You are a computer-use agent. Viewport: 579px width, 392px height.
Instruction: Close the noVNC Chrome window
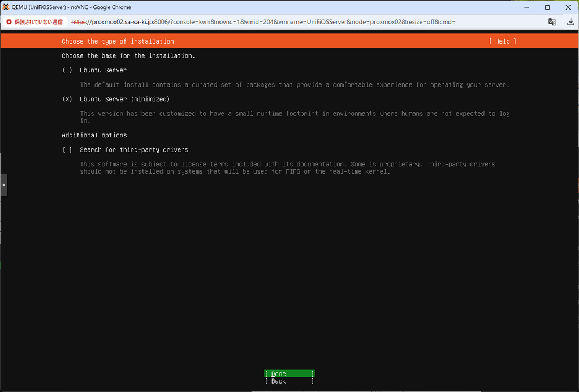pos(568,7)
